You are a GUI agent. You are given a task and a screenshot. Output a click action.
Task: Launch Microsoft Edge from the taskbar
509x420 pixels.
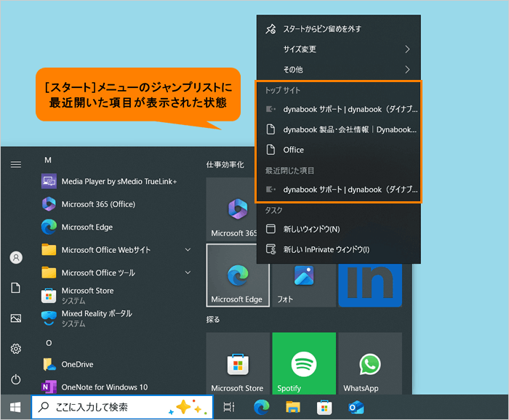pyautogui.click(x=262, y=407)
